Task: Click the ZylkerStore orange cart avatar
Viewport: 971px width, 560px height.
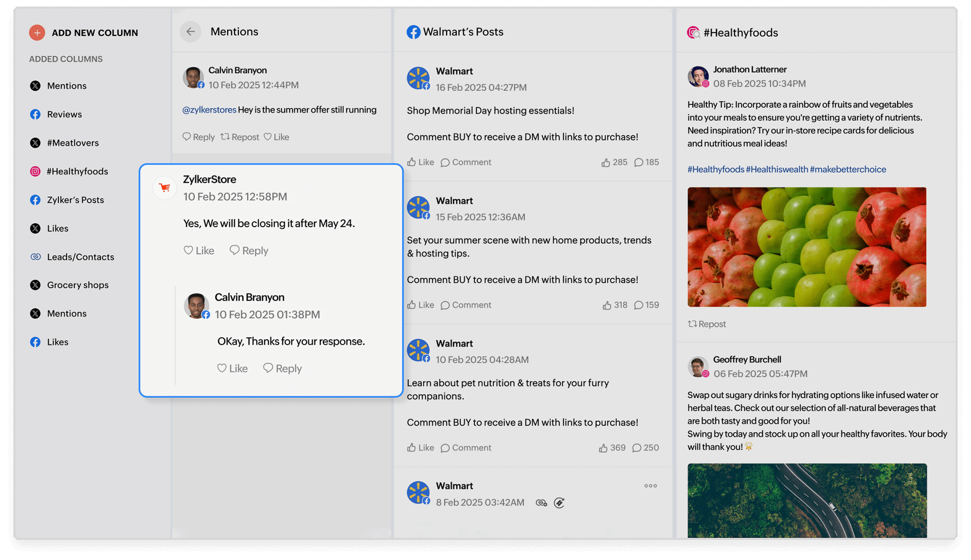Action: 165,188
